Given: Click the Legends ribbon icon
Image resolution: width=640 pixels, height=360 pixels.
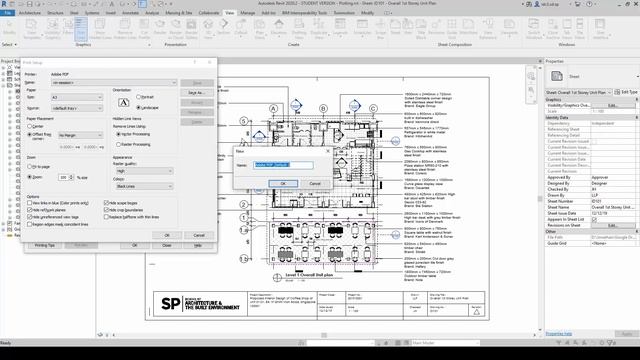Looking at the screenshot, I should pos(340,28).
